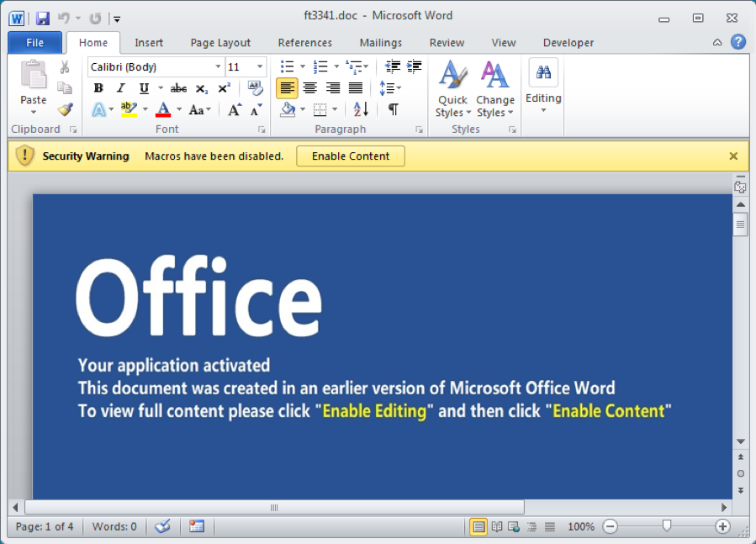
Task: Toggle Align Text Right
Action: pyautogui.click(x=333, y=88)
